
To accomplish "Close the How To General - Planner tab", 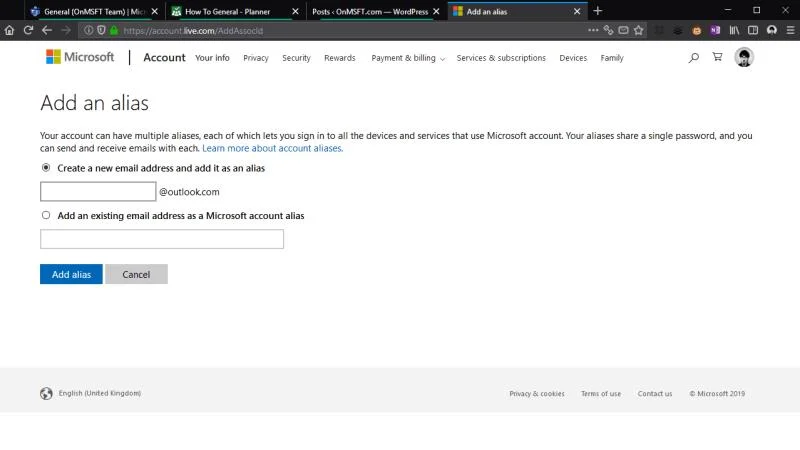I will (x=295, y=11).
